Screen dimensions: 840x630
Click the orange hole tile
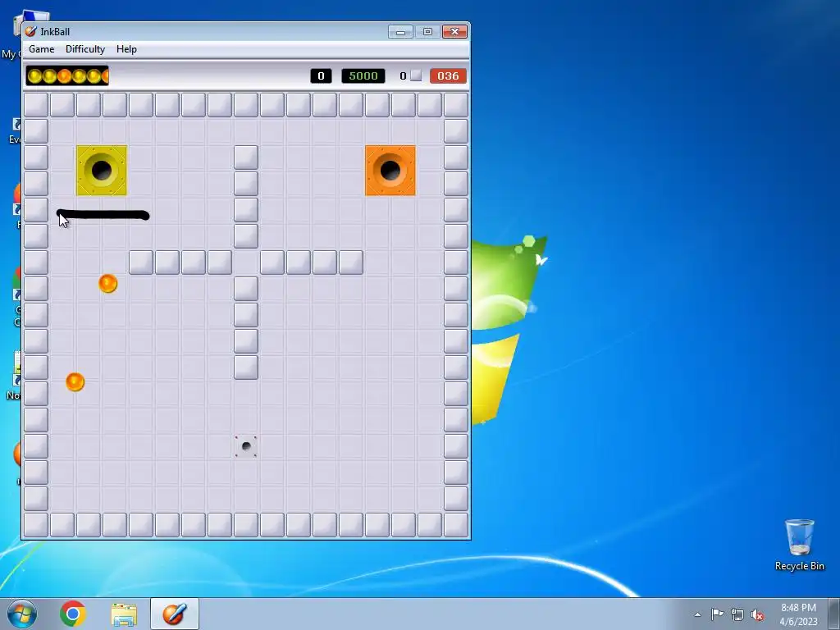click(x=390, y=171)
